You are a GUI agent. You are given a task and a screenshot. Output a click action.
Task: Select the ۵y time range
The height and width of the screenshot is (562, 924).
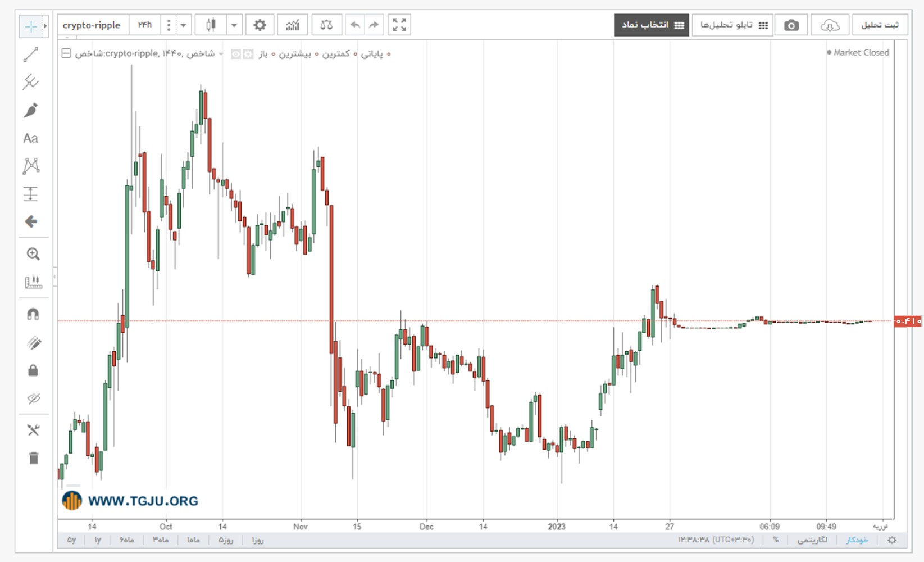tap(71, 540)
